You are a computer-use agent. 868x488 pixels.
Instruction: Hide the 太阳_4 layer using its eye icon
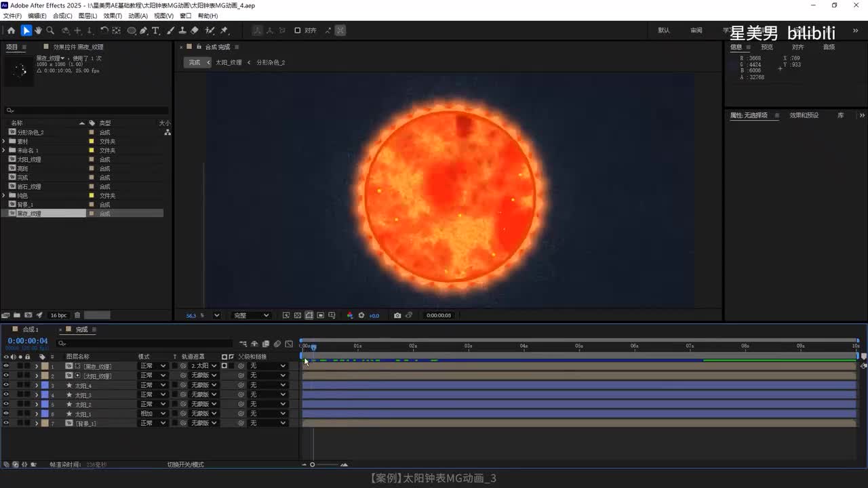(x=6, y=385)
